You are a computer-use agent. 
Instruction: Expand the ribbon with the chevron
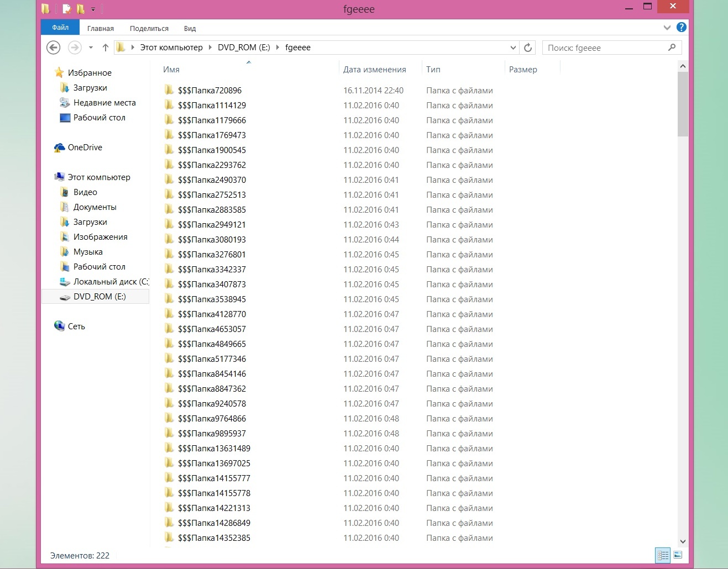667,27
